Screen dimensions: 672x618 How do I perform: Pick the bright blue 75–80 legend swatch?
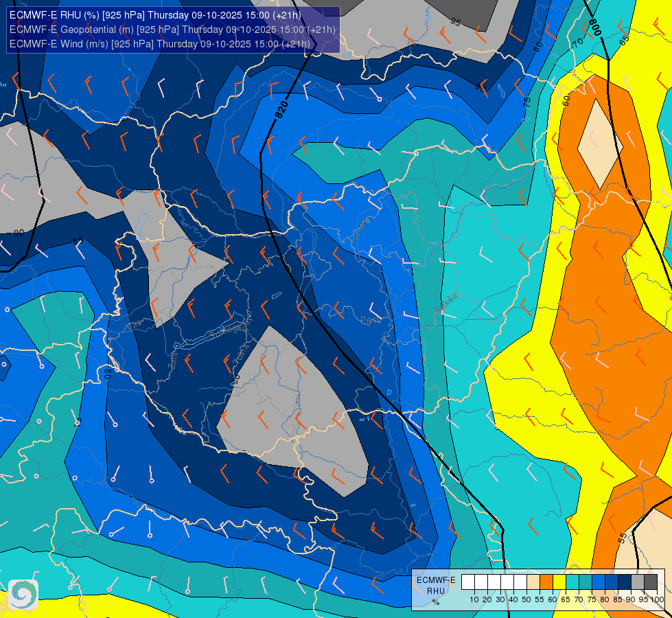pos(599,582)
